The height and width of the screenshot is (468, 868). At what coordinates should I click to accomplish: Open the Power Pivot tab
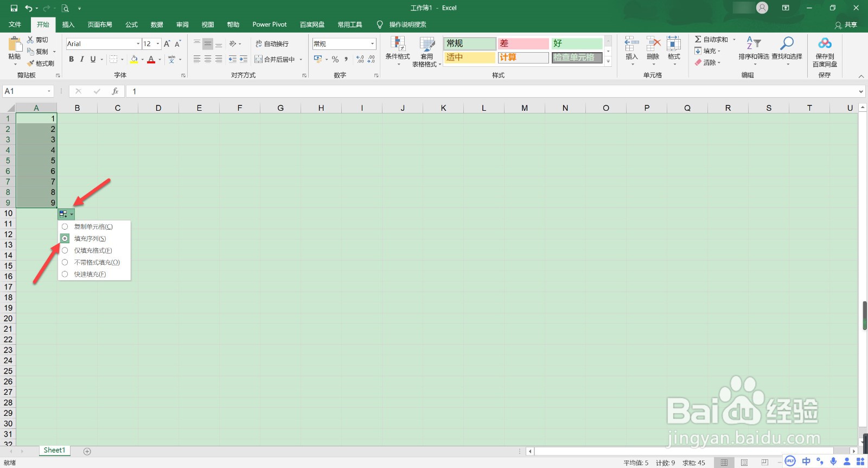pos(270,24)
